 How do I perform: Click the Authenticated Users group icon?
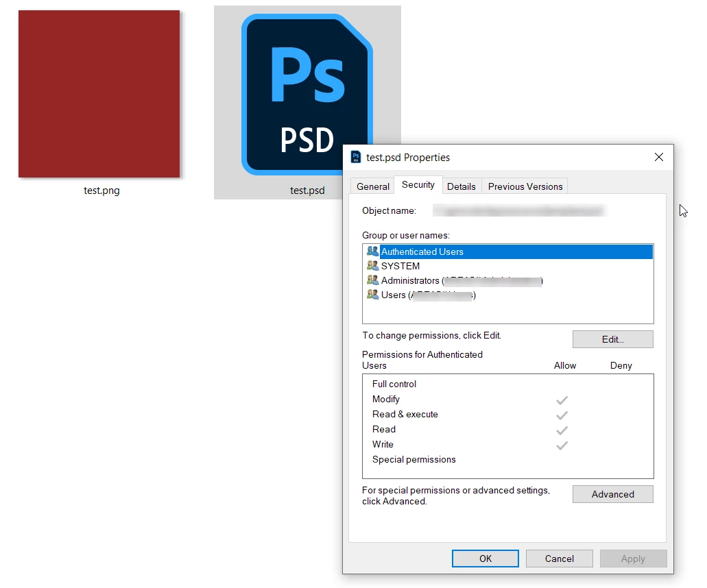click(372, 251)
